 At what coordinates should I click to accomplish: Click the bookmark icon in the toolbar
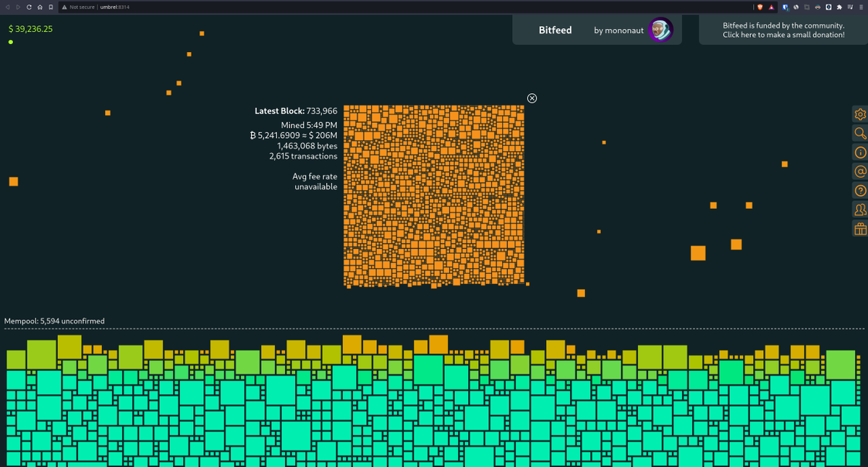[51, 7]
